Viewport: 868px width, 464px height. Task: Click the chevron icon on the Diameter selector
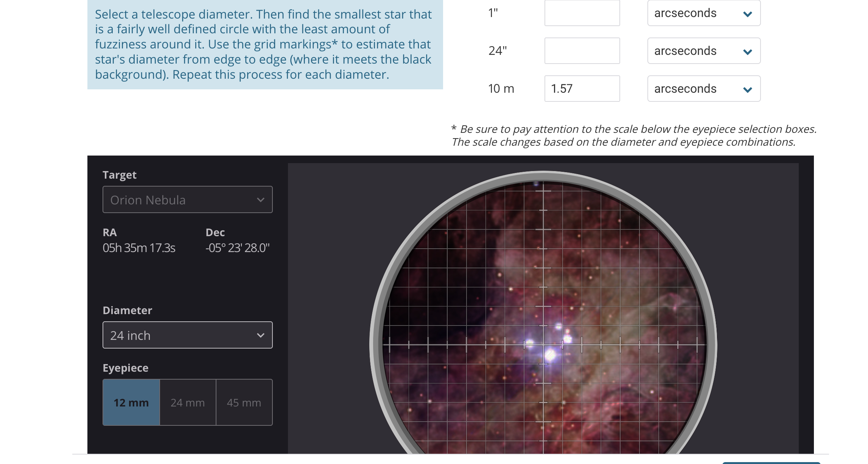pos(260,335)
